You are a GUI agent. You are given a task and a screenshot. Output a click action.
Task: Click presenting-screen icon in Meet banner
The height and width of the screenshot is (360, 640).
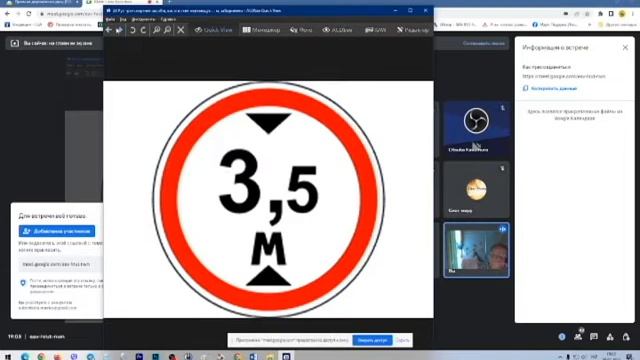click(x=15, y=43)
